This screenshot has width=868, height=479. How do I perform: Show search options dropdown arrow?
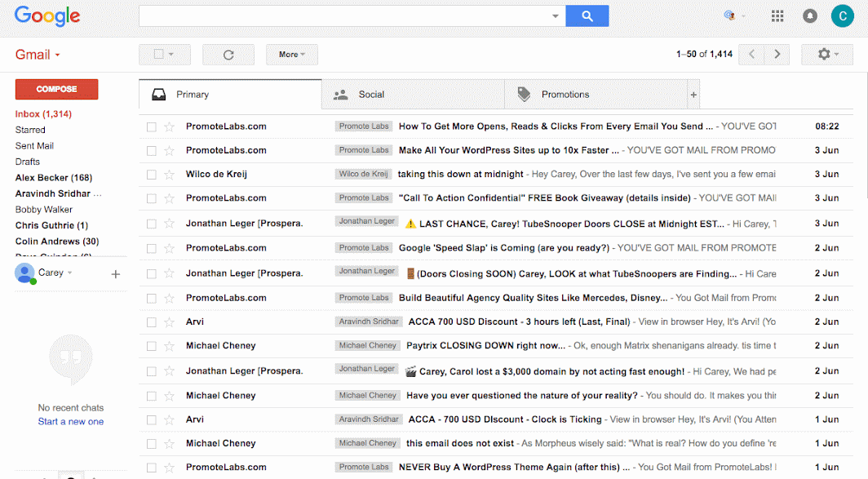click(x=556, y=16)
